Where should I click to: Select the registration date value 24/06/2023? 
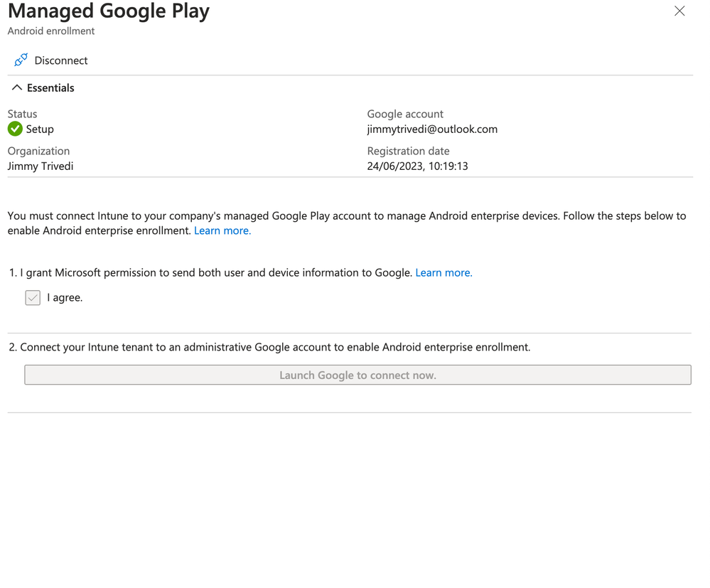(x=417, y=166)
